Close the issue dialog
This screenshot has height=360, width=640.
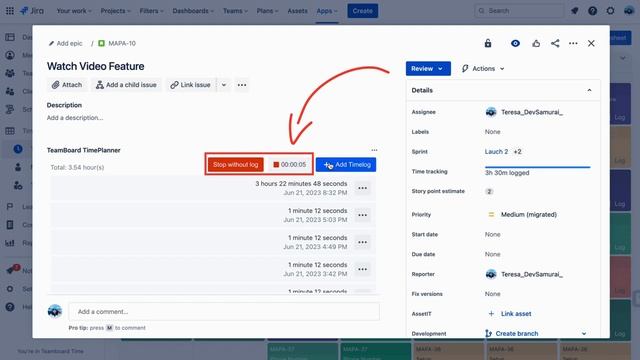[591, 43]
